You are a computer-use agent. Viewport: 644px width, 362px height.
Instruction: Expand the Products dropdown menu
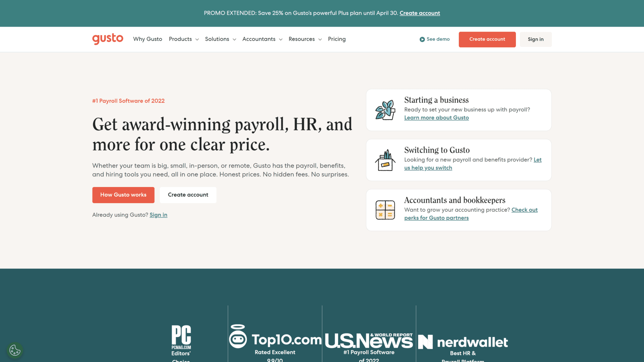(x=183, y=39)
